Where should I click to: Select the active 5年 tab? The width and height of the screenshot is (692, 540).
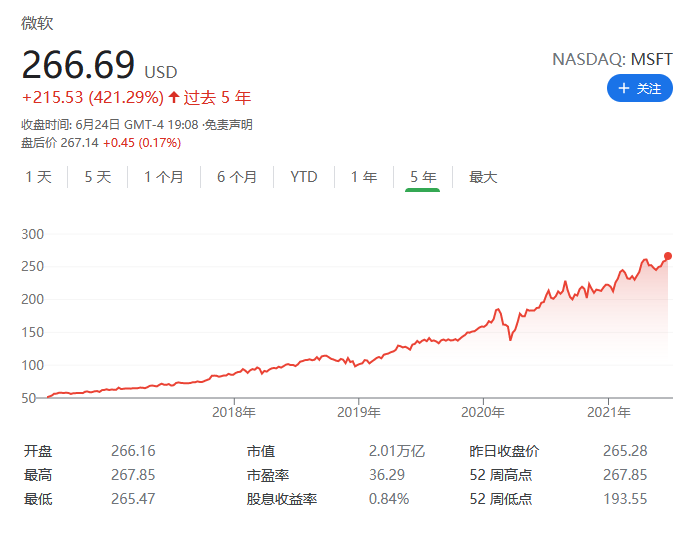click(x=422, y=177)
